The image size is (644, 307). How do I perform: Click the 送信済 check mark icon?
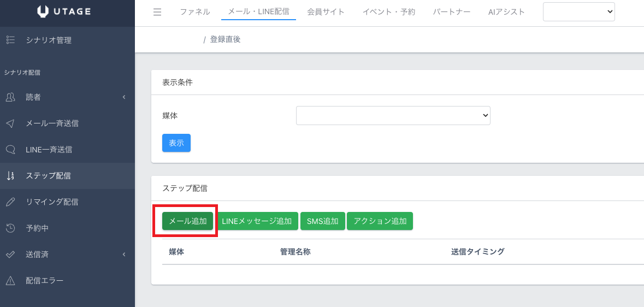tap(11, 255)
